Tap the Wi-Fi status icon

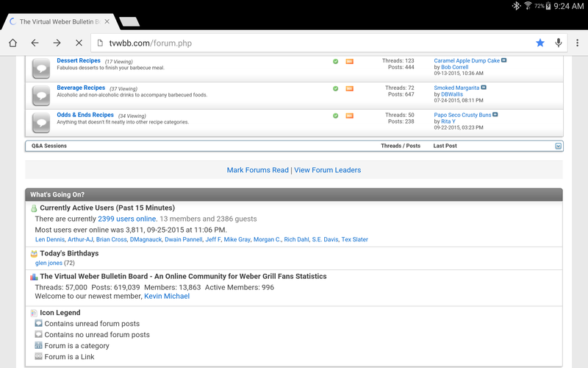coord(528,5)
